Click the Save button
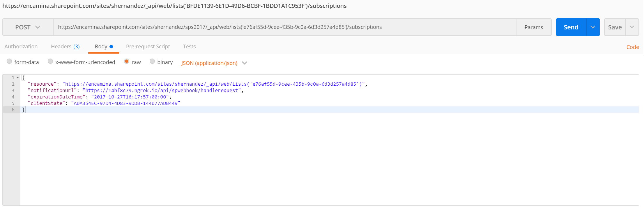 click(x=615, y=27)
